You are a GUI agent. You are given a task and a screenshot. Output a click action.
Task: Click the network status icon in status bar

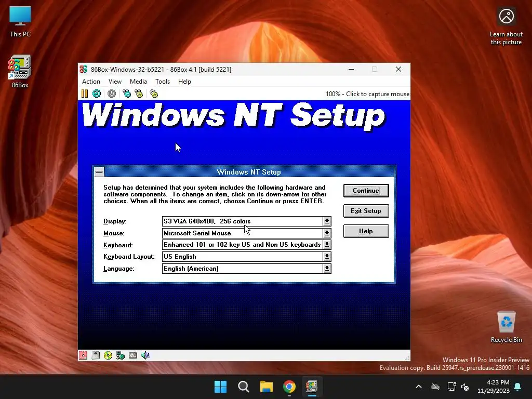pos(121,355)
